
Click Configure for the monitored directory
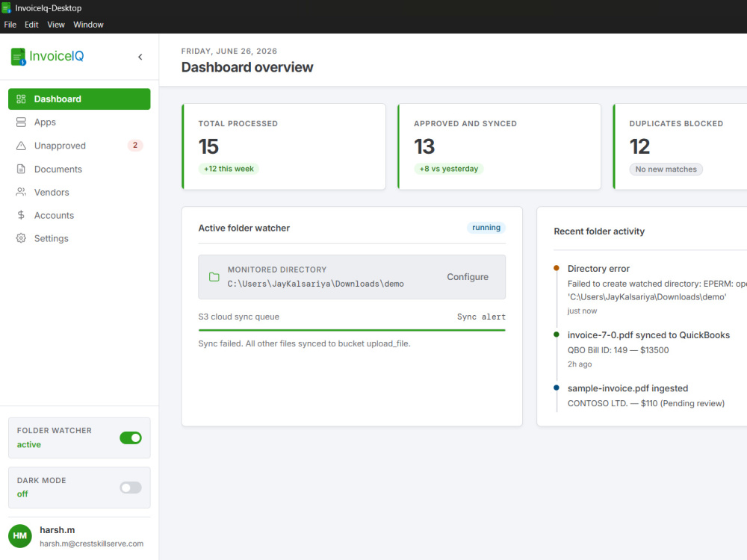click(x=468, y=277)
